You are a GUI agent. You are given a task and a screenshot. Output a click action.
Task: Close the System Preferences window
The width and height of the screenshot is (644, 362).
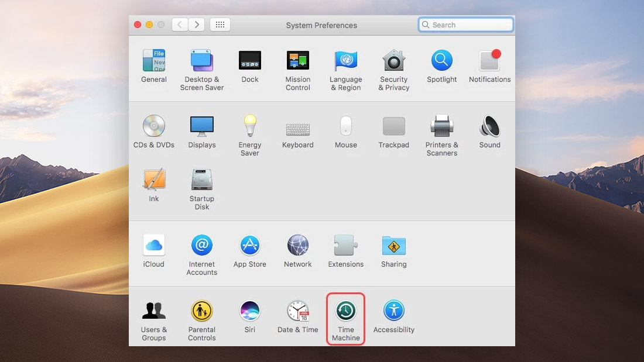tap(138, 25)
